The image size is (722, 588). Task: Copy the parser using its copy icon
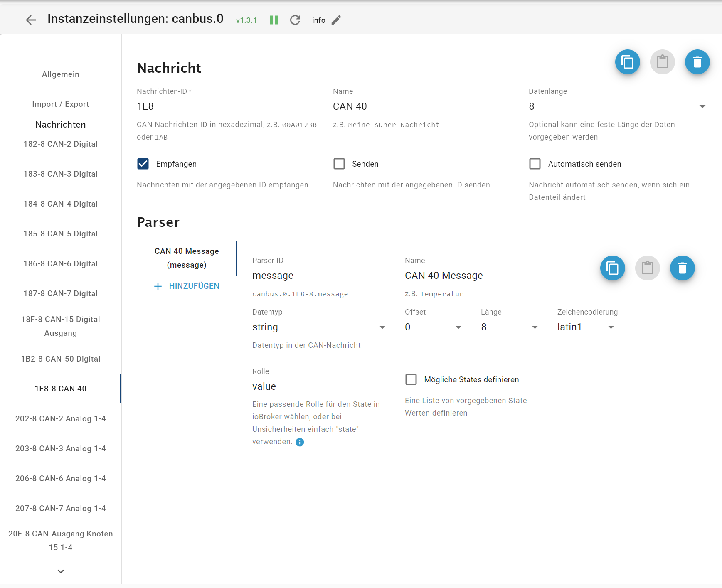tap(612, 268)
